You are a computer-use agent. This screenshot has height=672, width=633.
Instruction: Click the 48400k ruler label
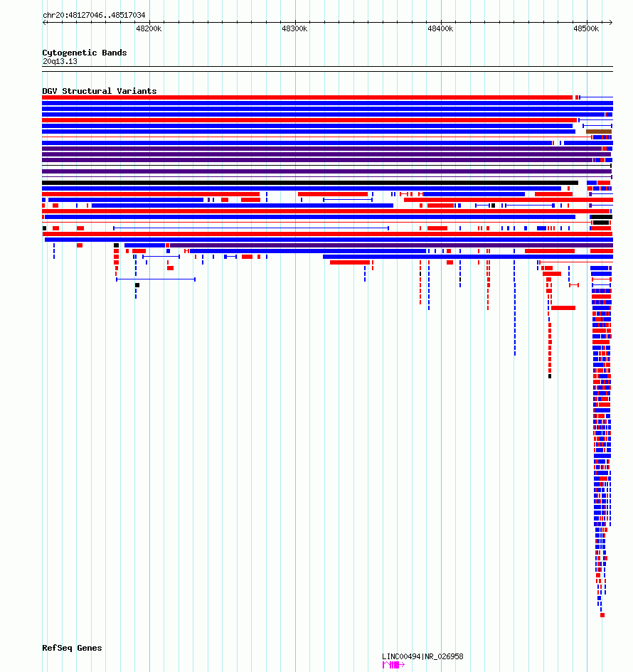[440, 28]
